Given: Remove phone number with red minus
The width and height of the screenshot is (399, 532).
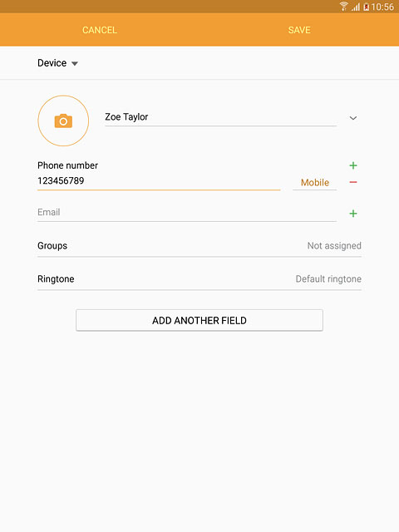Looking at the screenshot, I should [x=353, y=182].
